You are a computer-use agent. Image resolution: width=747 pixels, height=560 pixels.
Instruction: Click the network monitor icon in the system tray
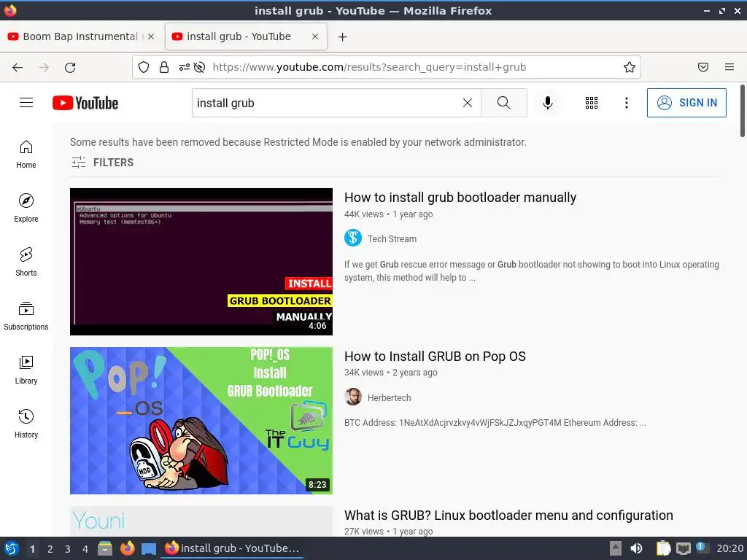click(684, 548)
